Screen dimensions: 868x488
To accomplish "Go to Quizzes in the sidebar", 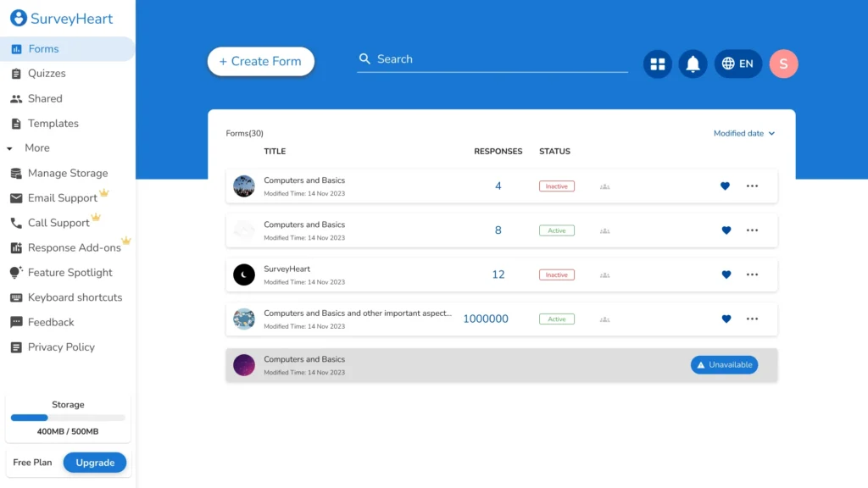I will click(47, 74).
